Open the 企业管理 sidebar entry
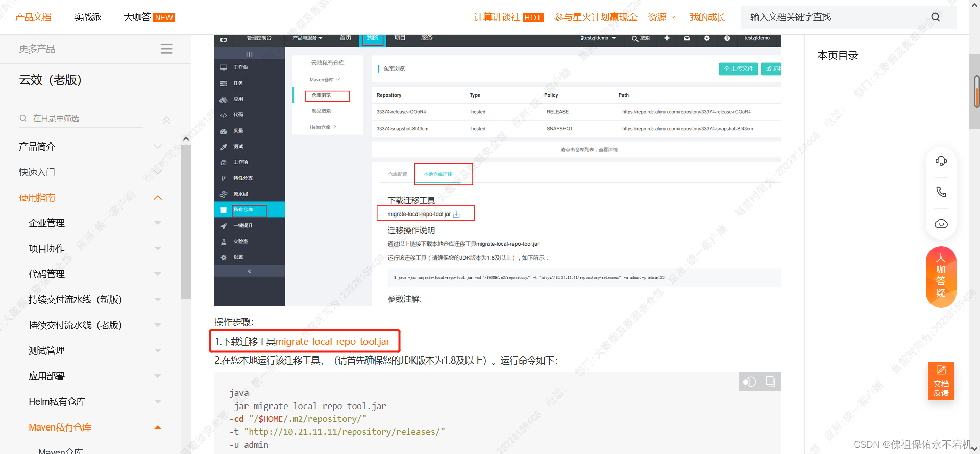The height and width of the screenshot is (454, 980). tap(46, 223)
